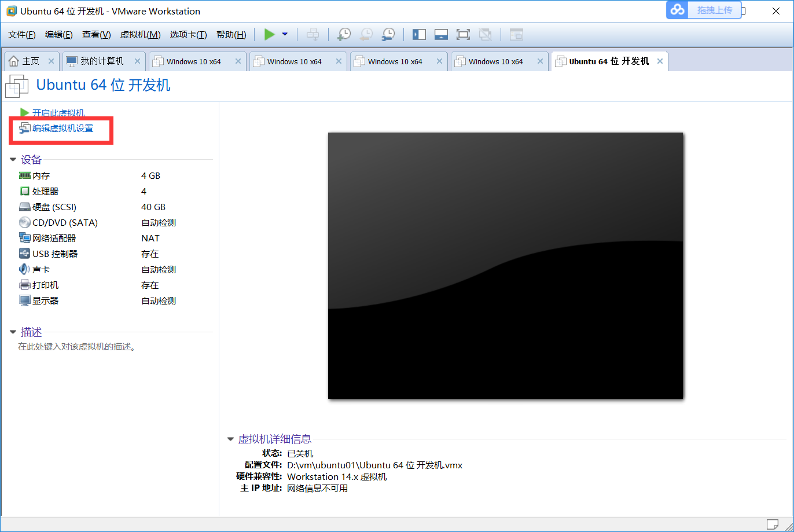Click the green power-on play icon in toolbar
Screen dimensions: 794x532
tap(269, 35)
